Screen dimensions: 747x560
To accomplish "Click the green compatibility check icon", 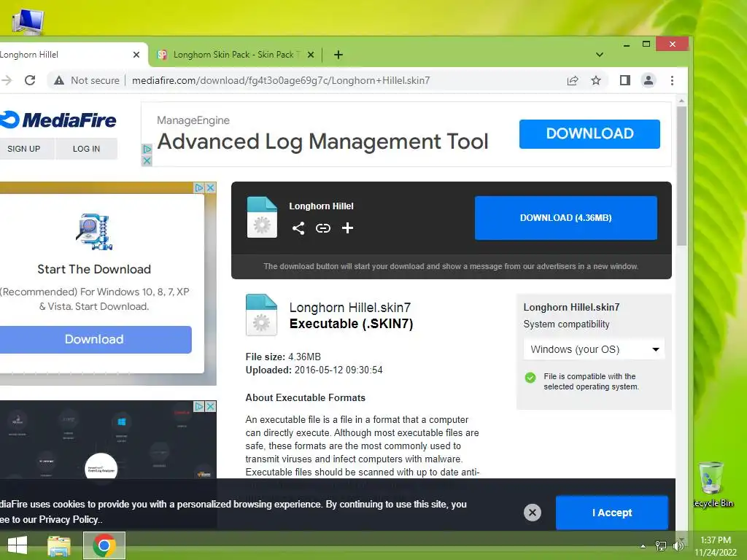I will click(x=530, y=378).
